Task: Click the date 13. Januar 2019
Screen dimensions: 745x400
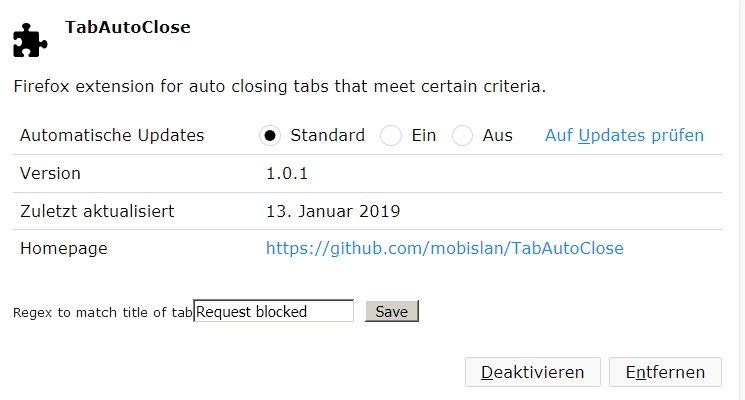Action: 333,211
